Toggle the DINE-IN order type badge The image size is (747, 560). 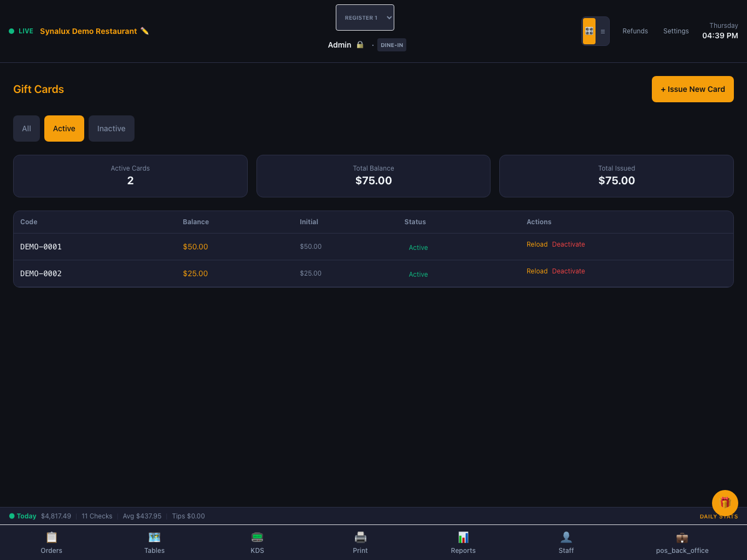tap(392, 45)
